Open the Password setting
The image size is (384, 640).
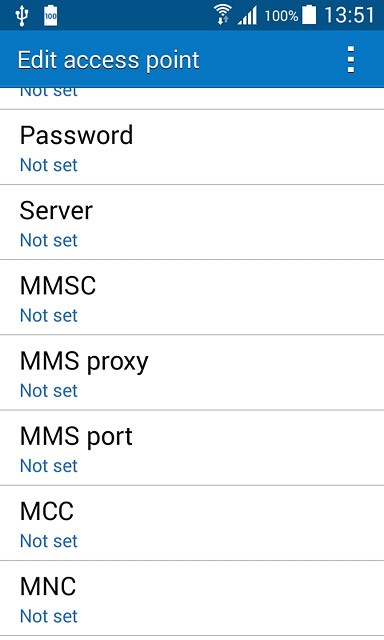(x=192, y=147)
